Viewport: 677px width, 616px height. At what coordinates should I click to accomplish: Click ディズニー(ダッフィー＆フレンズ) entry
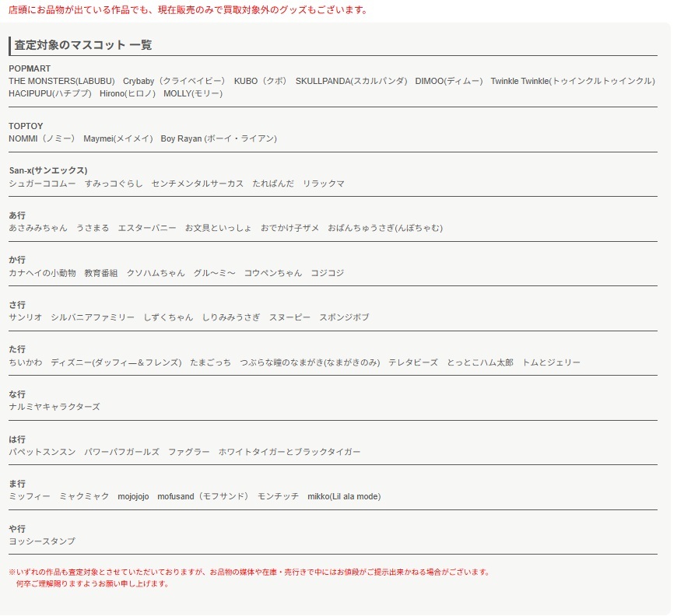coord(116,362)
